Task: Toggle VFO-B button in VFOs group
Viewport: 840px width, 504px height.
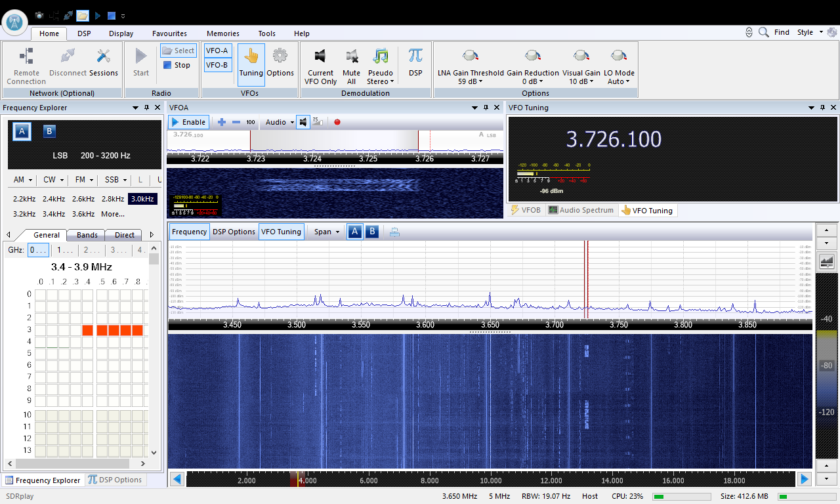Action: [217, 65]
